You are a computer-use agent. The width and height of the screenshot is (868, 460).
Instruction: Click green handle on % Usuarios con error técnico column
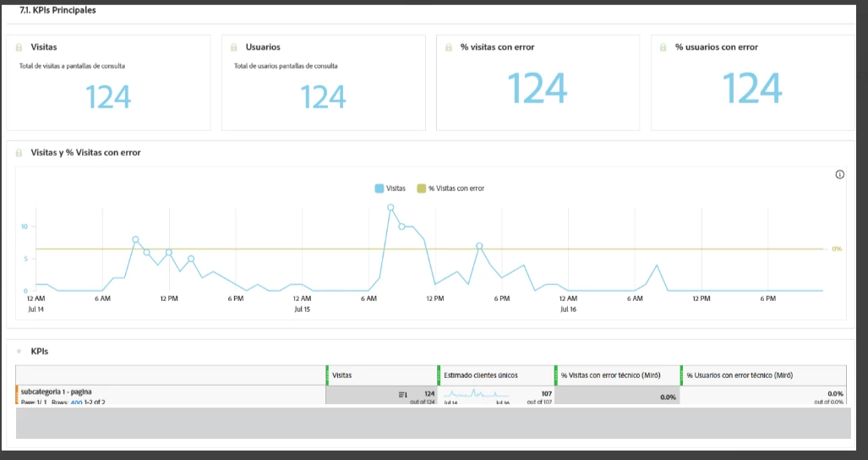pos(681,375)
